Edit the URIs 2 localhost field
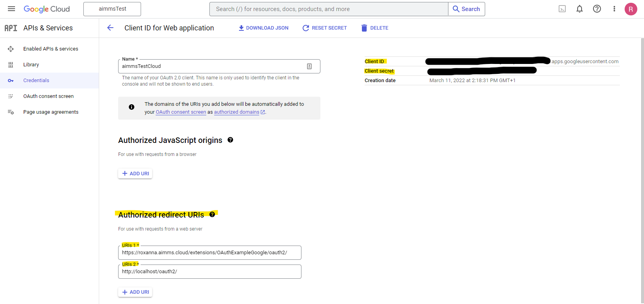 click(x=209, y=272)
